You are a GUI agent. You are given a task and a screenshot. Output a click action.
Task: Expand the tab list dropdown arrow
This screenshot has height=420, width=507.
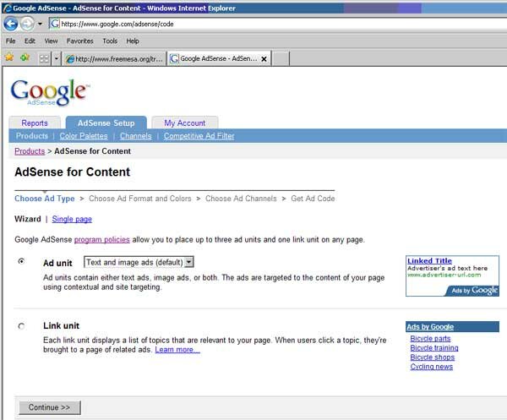(57, 59)
